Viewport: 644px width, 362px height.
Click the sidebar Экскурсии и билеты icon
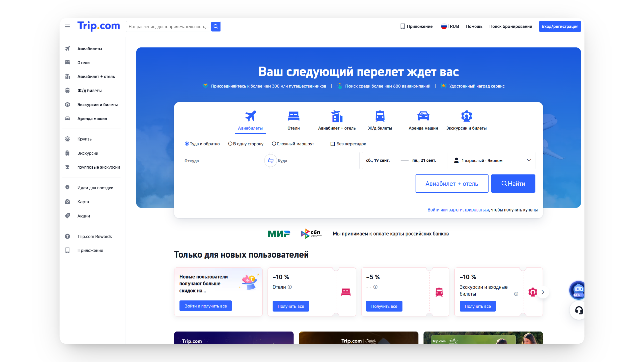coord(67,105)
